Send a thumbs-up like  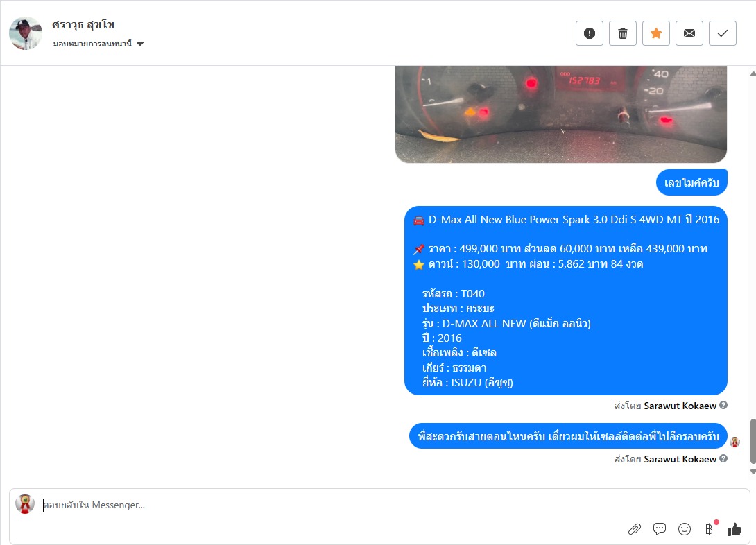tap(734, 529)
